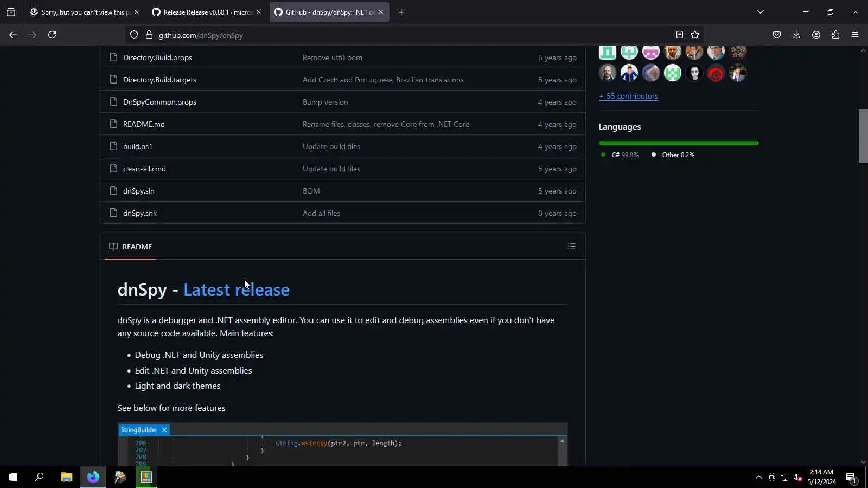868x488 pixels.
Task: View the '+ 55 contributors' link
Action: pyautogui.click(x=628, y=96)
